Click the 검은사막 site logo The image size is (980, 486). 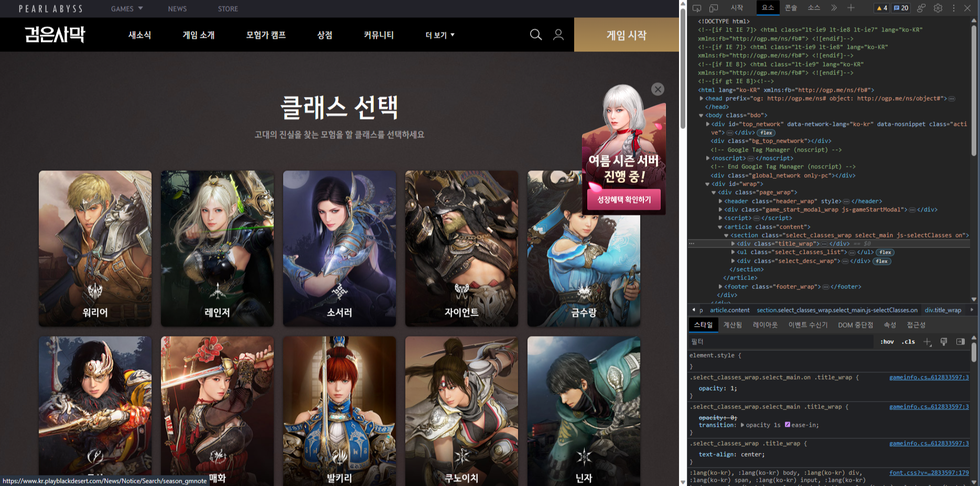pyautogui.click(x=55, y=35)
